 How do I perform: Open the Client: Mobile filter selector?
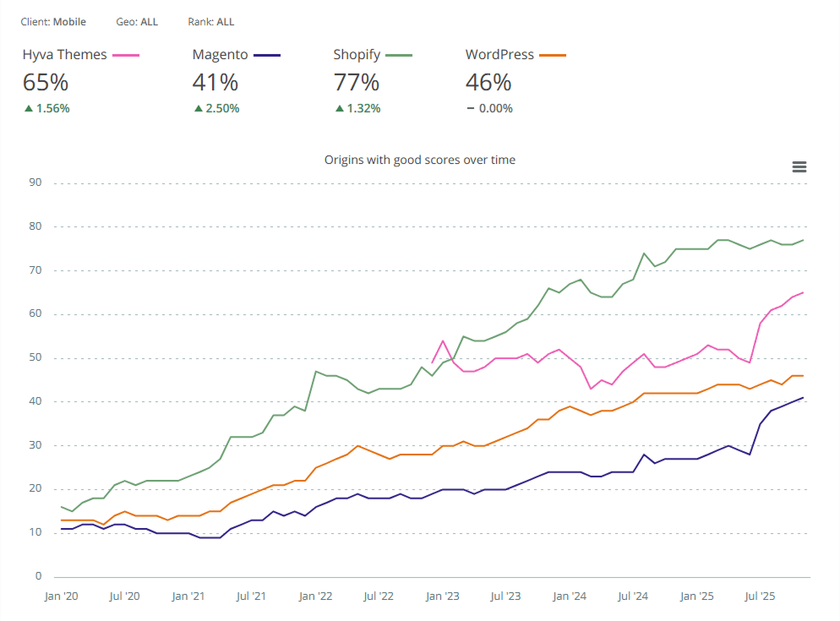[53, 21]
